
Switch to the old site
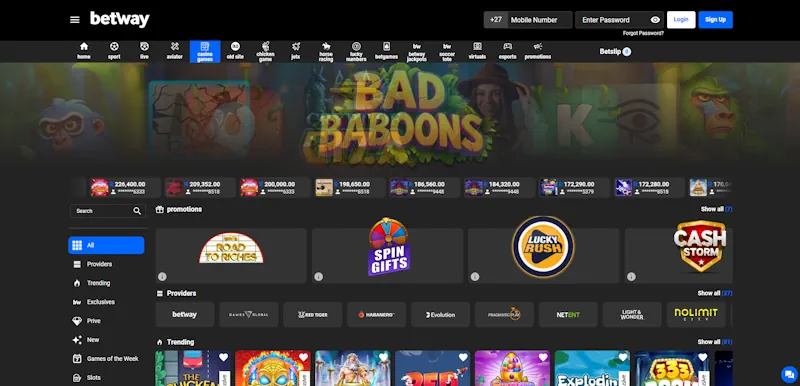pyautogui.click(x=235, y=51)
